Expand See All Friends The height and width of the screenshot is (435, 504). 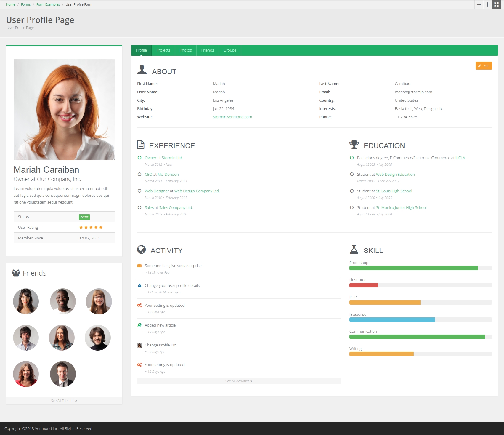click(64, 401)
